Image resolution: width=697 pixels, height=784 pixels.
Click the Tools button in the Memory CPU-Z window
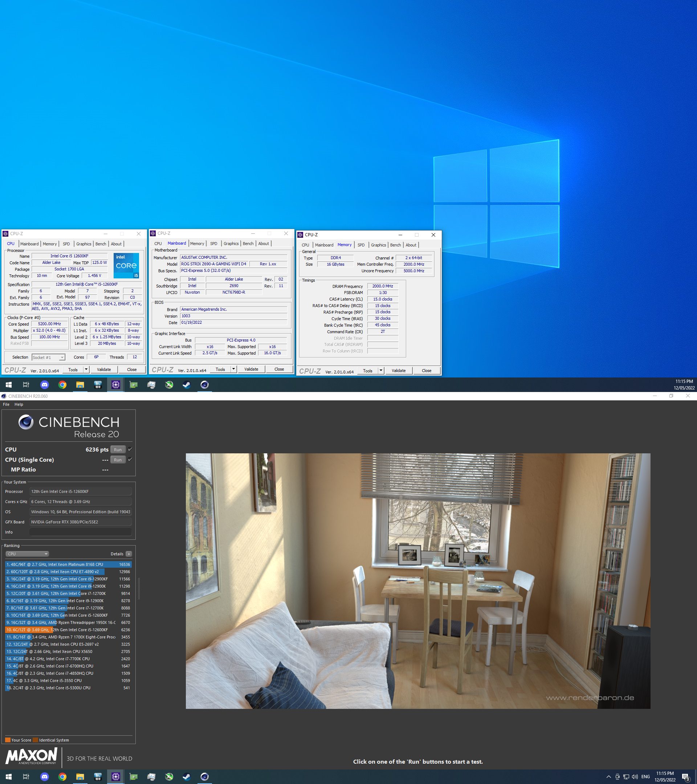click(x=367, y=371)
